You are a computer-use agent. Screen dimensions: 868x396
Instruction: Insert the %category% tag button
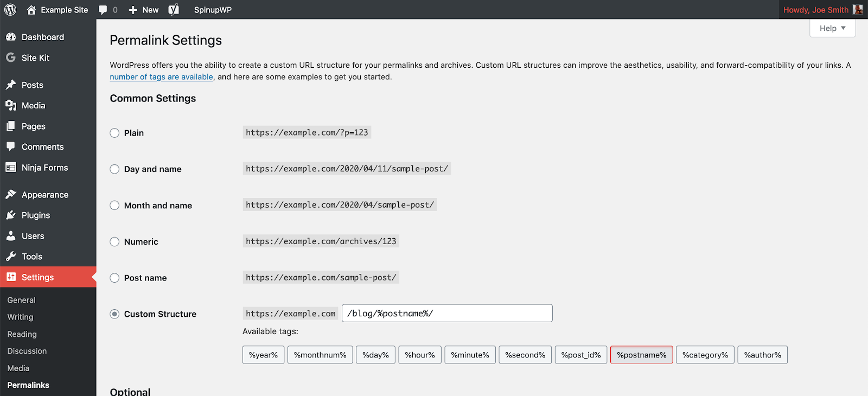705,355
